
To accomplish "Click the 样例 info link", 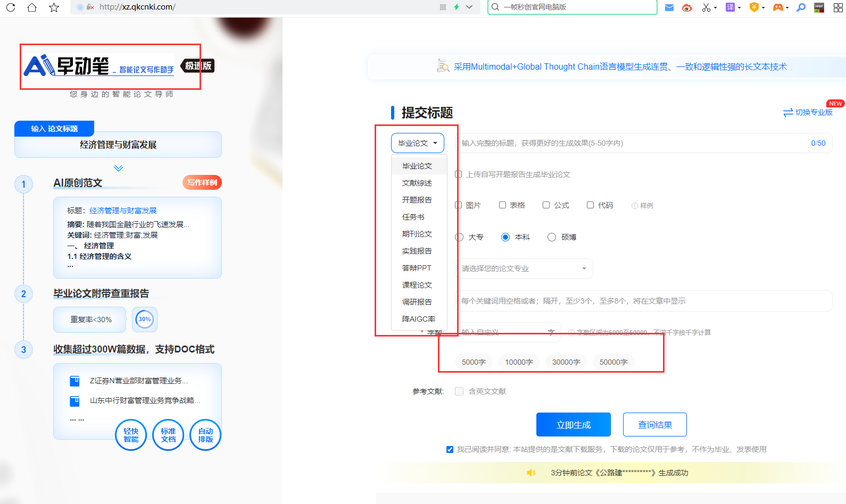I will (642, 206).
